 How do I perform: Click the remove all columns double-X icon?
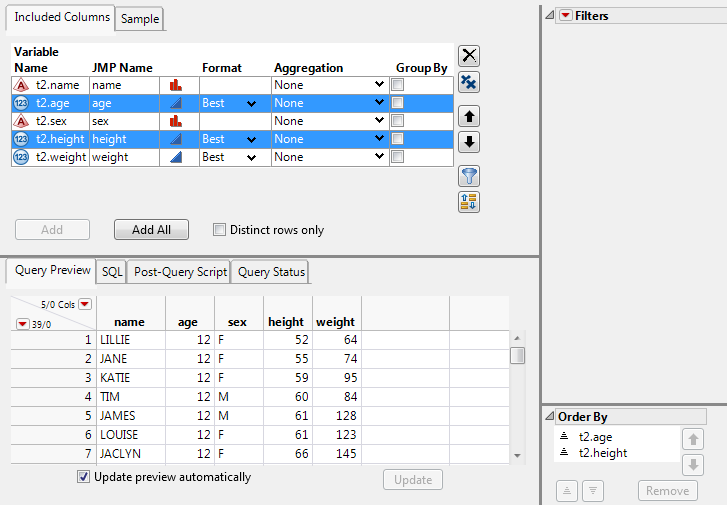(468, 82)
